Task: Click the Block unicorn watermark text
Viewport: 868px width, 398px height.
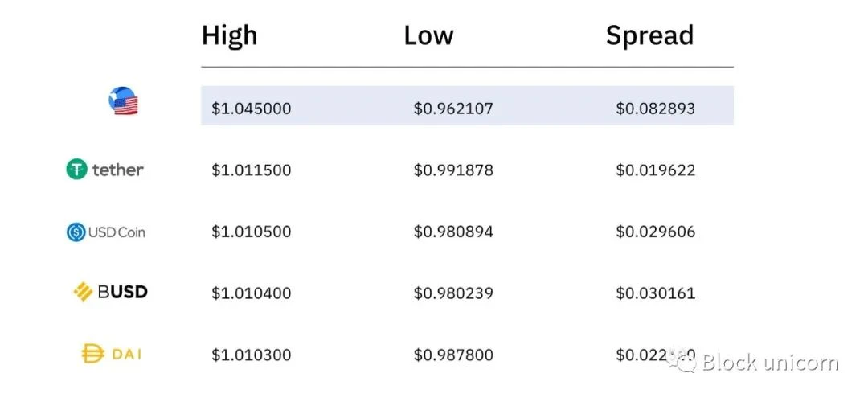Action: (x=770, y=363)
